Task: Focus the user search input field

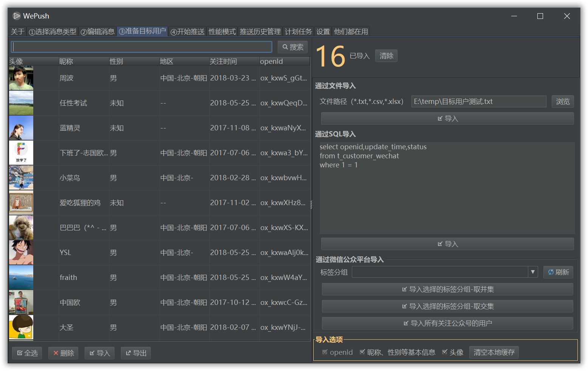Action: coord(141,47)
